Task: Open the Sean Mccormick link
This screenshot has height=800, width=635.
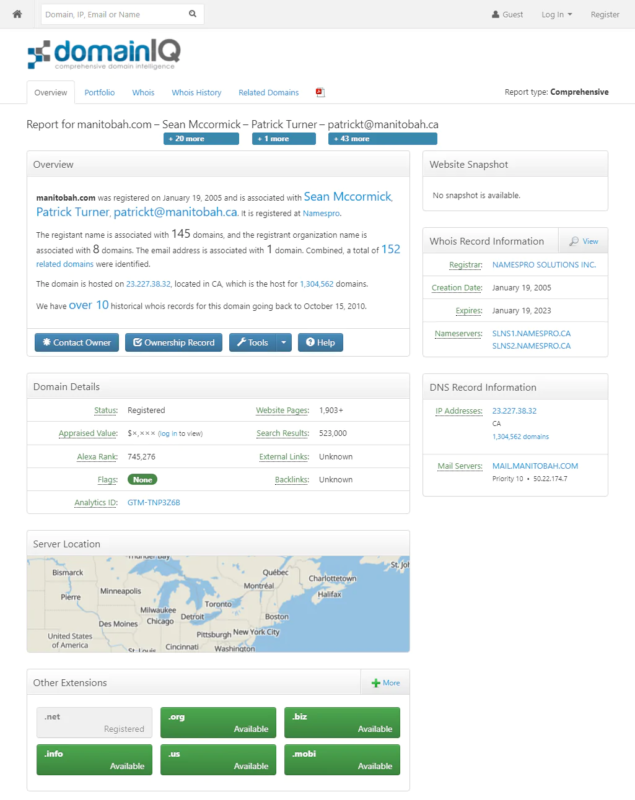Action: click(x=348, y=196)
